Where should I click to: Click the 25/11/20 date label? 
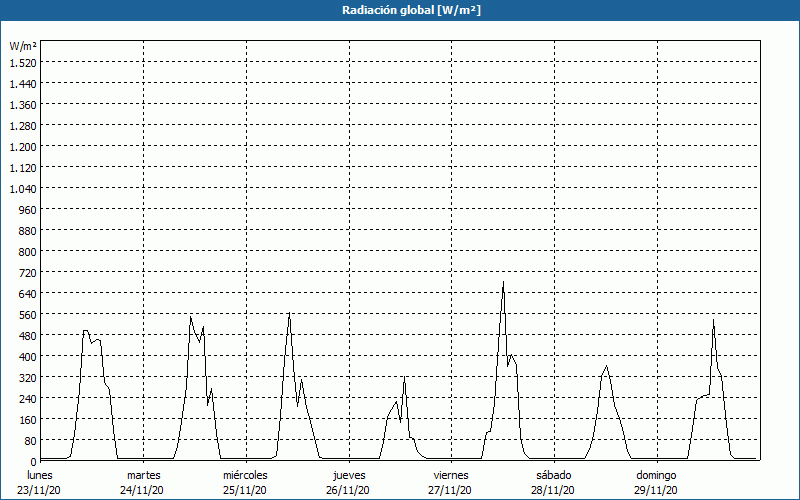point(245,490)
